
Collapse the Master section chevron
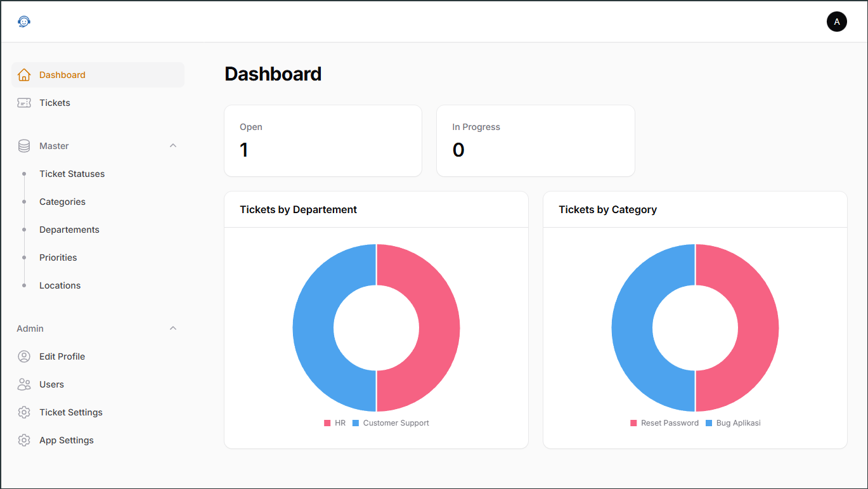(172, 145)
